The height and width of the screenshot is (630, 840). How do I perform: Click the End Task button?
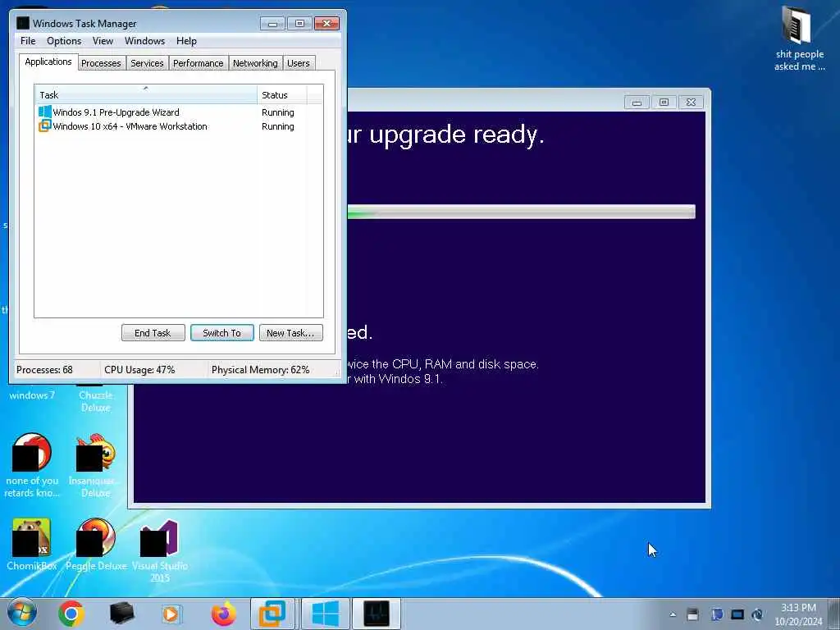point(153,333)
